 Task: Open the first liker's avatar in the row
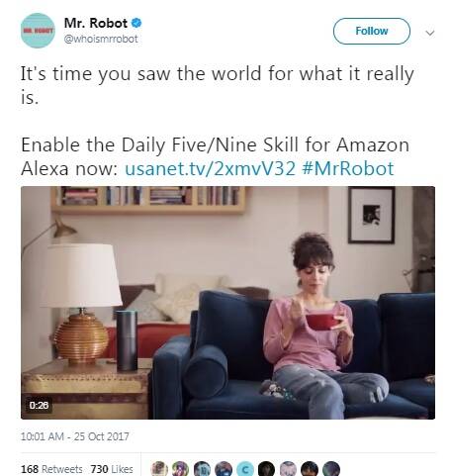pyautogui.click(x=159, y=468)
